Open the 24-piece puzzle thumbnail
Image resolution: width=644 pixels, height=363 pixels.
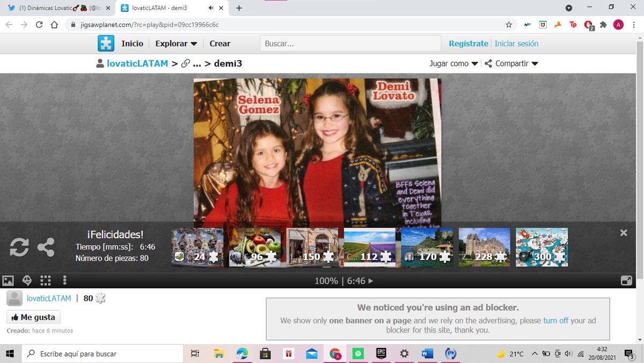(x=197, y=247)
